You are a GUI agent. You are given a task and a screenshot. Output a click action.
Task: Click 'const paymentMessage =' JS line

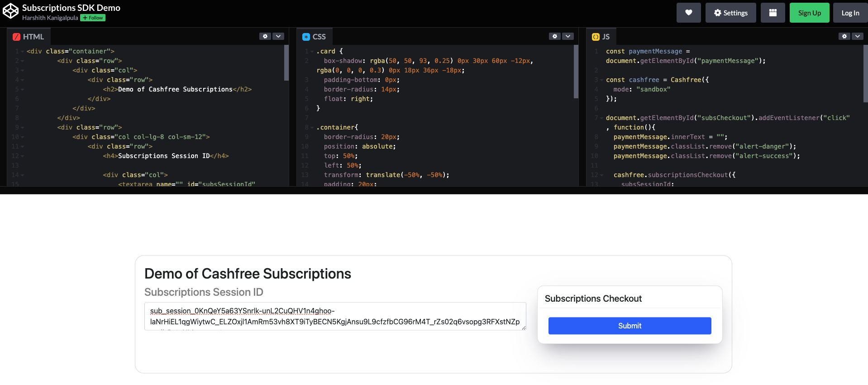tap(648, 52)
